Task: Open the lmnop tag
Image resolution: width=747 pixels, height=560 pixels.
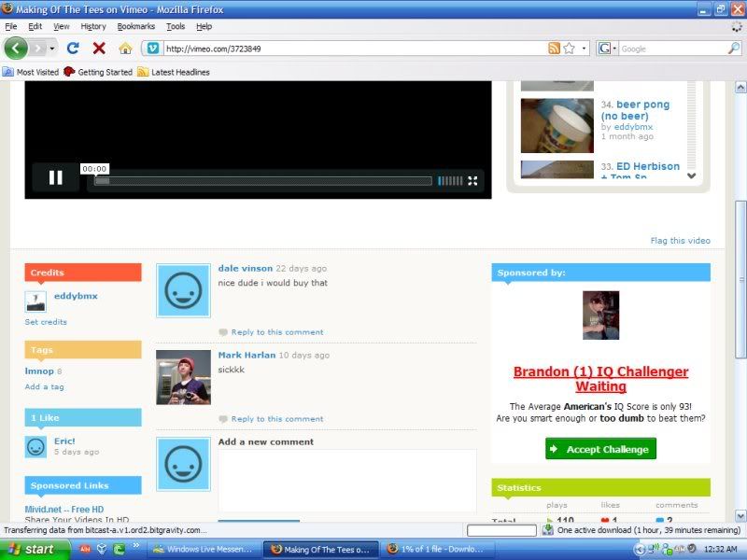Action: click(39, 371)
